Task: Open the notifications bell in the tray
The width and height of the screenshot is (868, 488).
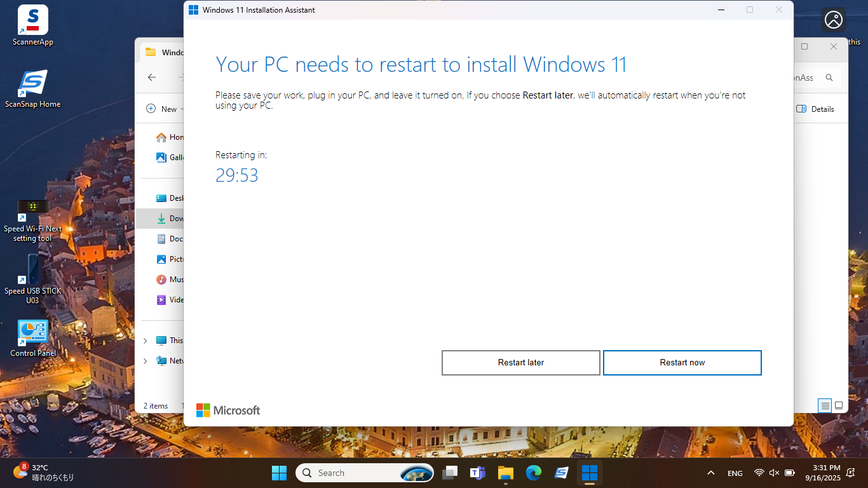Action: [x=851, y=473]
